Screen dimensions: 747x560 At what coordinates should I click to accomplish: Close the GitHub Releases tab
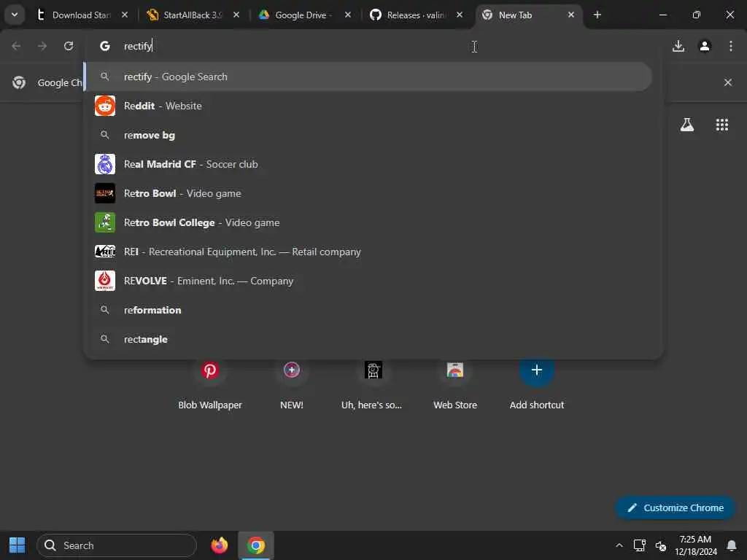click(x=460, y=15)
